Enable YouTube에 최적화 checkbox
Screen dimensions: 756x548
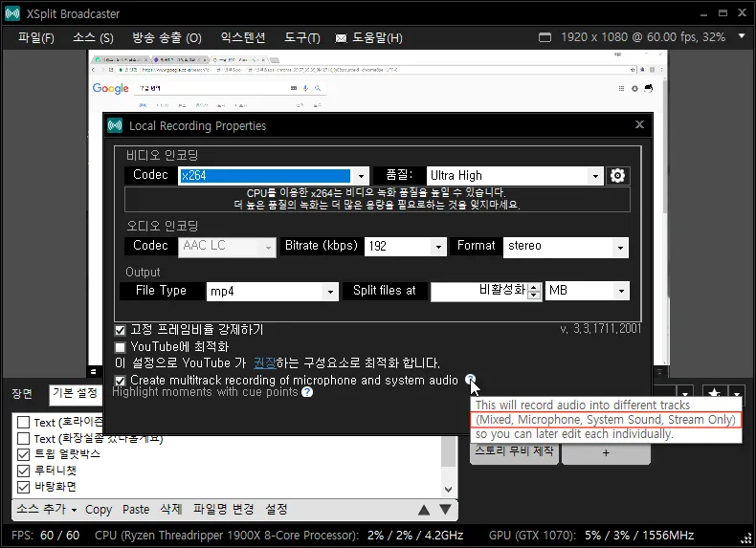click(x=120, y=347)
